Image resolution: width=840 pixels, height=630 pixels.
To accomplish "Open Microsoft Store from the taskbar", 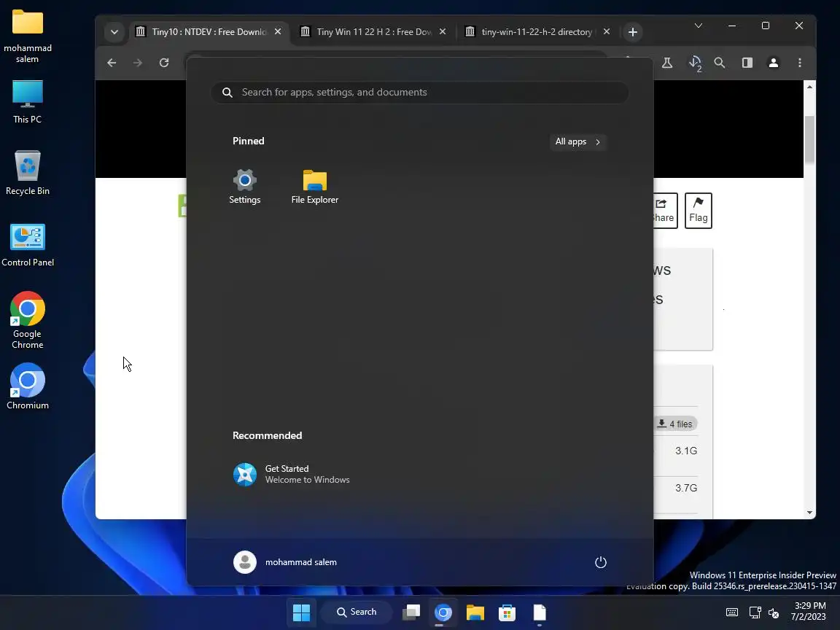I will click(507, 612).
